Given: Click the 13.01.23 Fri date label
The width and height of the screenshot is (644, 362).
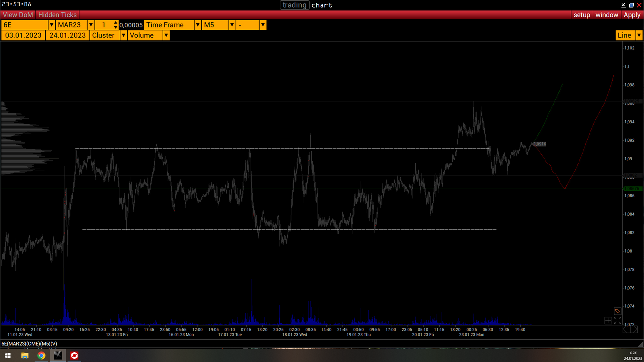Looking at the screenshot, I should [x=117, y=335].
